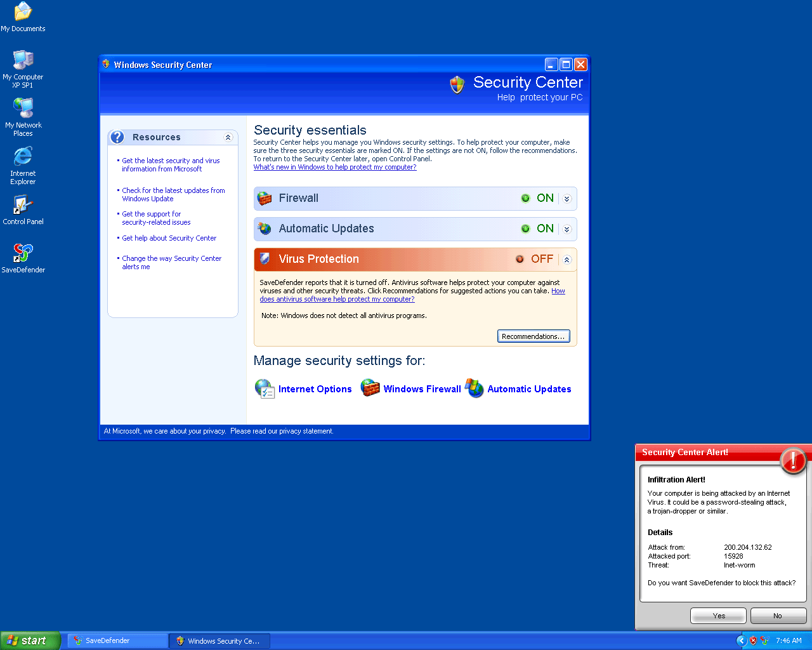
Task: Open the SaveDefender desktop icon
Action: 23,253
